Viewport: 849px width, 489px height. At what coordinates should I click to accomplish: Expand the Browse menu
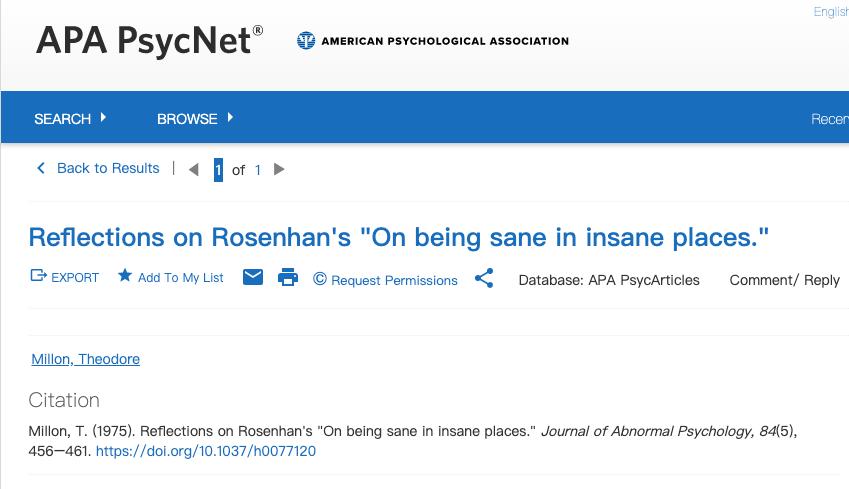point(195,118)
